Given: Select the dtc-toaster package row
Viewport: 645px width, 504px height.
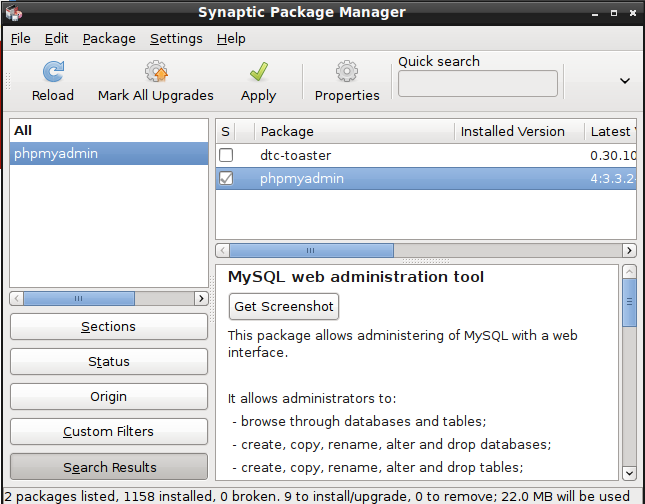Looking at the screenshot, I should point(426,155).
